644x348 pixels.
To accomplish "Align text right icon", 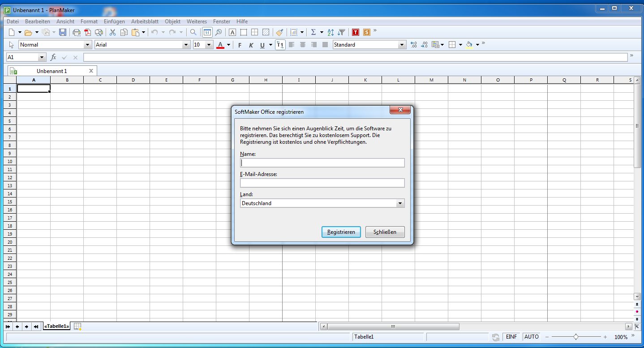I will [314, 45].
